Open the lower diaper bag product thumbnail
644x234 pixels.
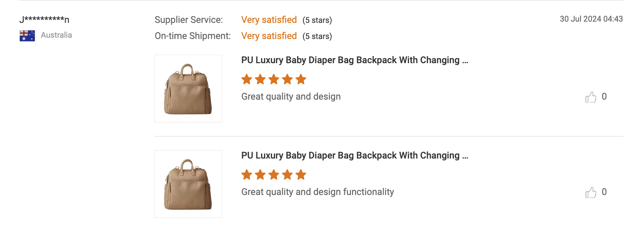pyautogui.click(x=188, y=184)
